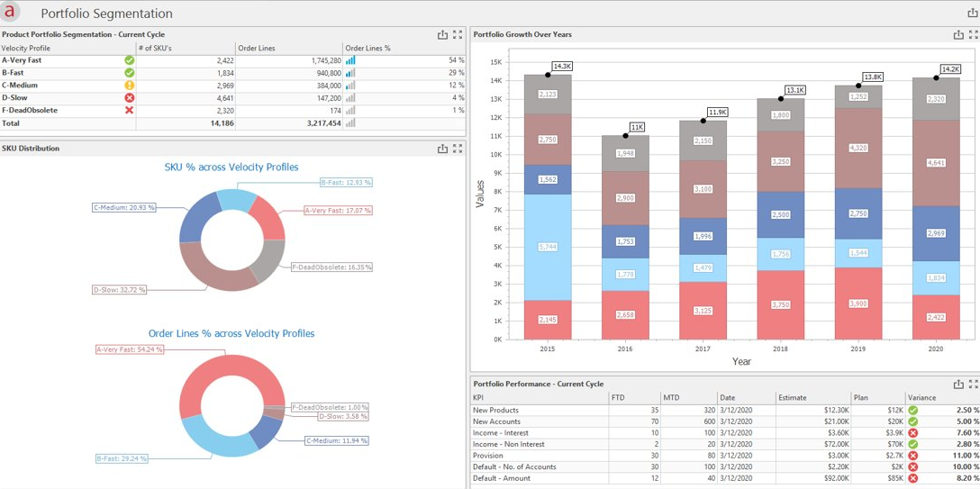
Task: Click the 14.2K total label above 2020
Action: click(x=950, y=69)
